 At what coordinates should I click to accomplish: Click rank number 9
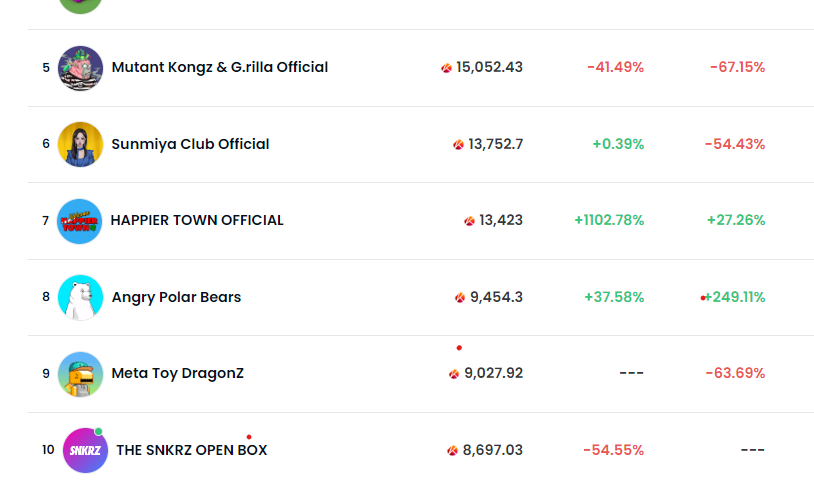point(46,374)
